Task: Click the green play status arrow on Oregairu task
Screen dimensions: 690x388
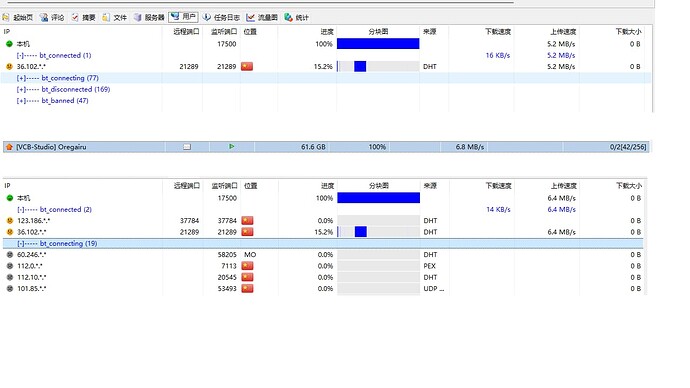Action: (x=231, y=146)
